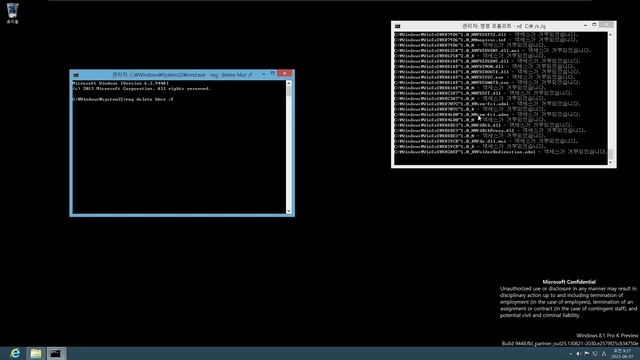This screenshot has width=640, height=360.
Task: Click the 'Microsoft Windows [Version' line
Action: click(x=120, y=83)
